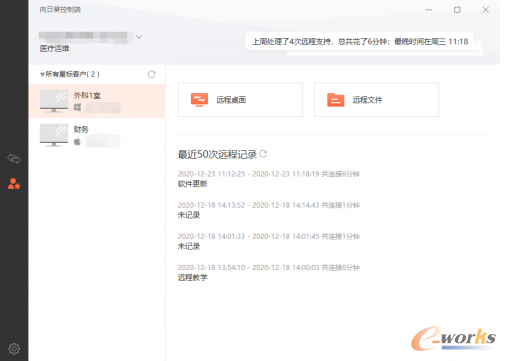
Task: Minimize the 向日葵控制端 window
Action: 429,10
